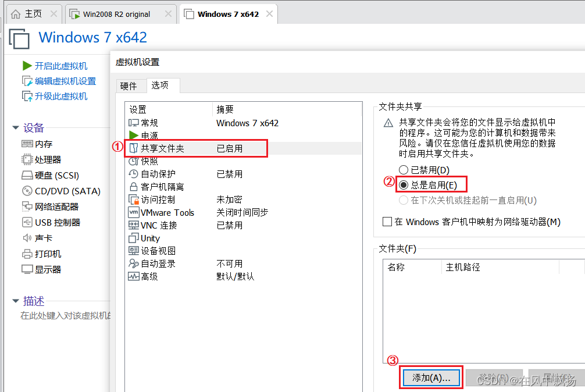Click the network adapter icon for 网络适配器
585x392 pixels.
coord(27,206)
